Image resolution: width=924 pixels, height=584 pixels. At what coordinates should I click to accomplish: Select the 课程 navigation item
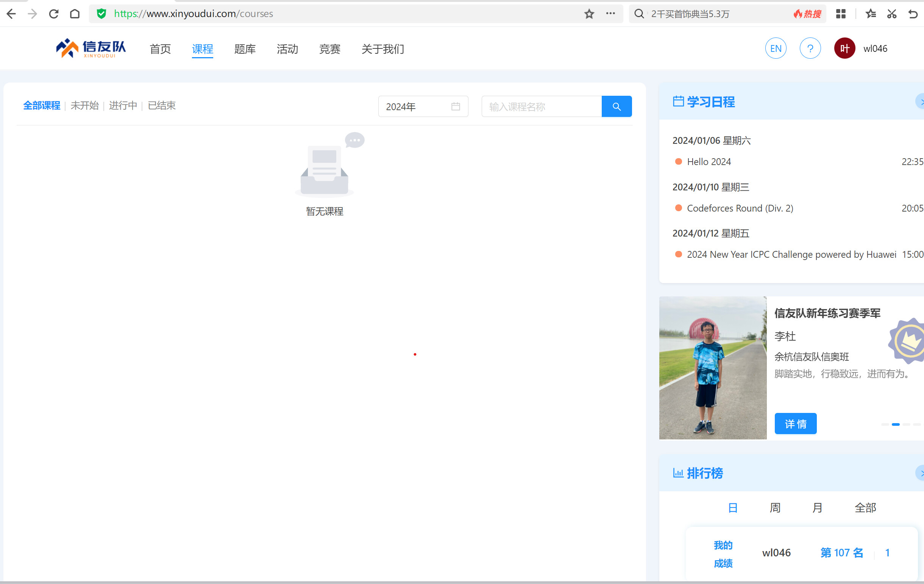pyautogui.click(x=202, y=49)
